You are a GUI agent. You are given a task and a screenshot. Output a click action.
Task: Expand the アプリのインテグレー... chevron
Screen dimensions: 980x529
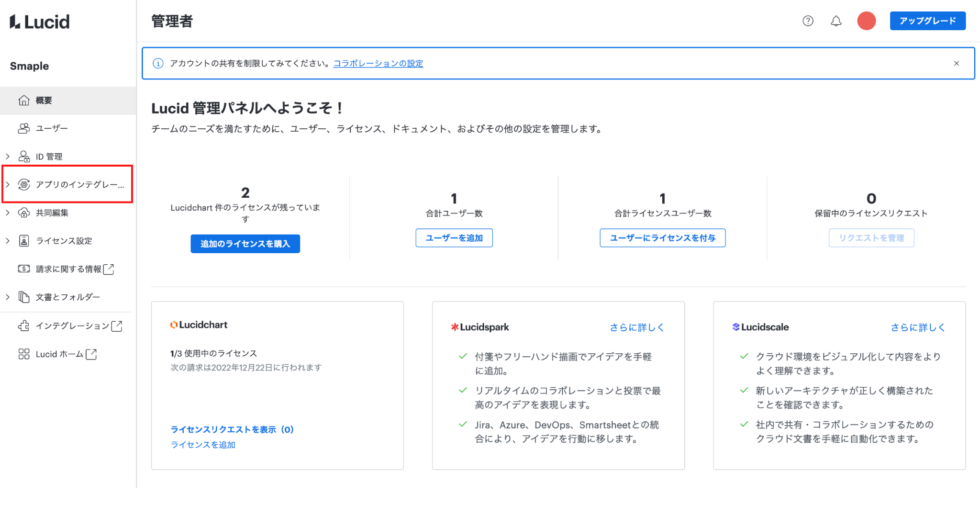[x=8, y=184]
